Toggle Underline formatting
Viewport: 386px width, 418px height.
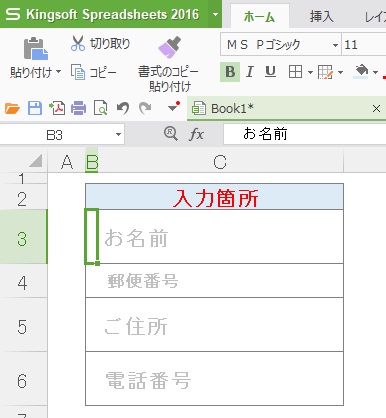[x=270, y=72]
